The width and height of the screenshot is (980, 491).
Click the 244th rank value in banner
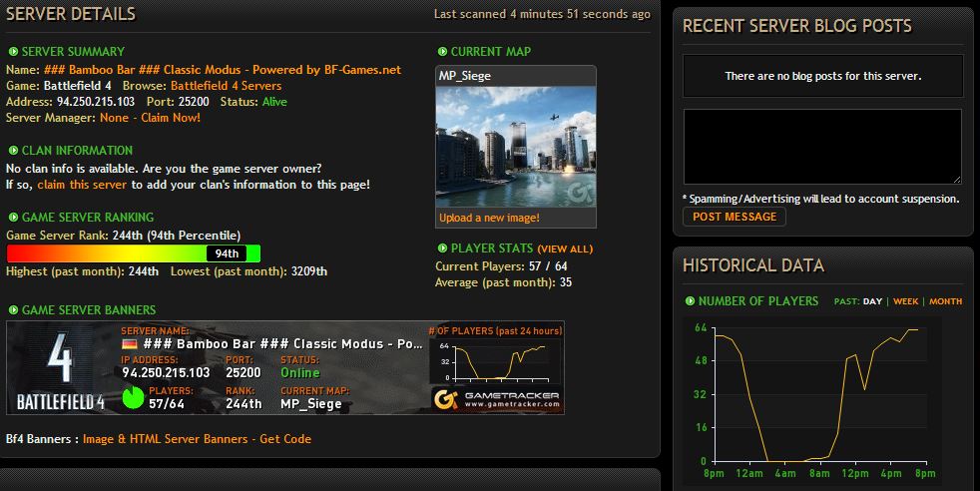(x=244, y=404)
